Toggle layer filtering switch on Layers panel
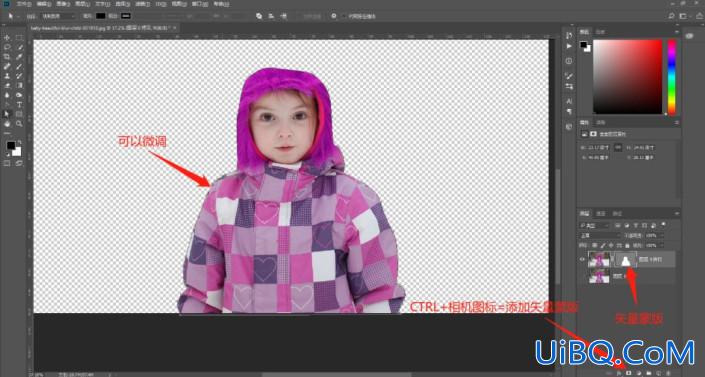Viewport: 705px width, 377px height. (664, 224)
